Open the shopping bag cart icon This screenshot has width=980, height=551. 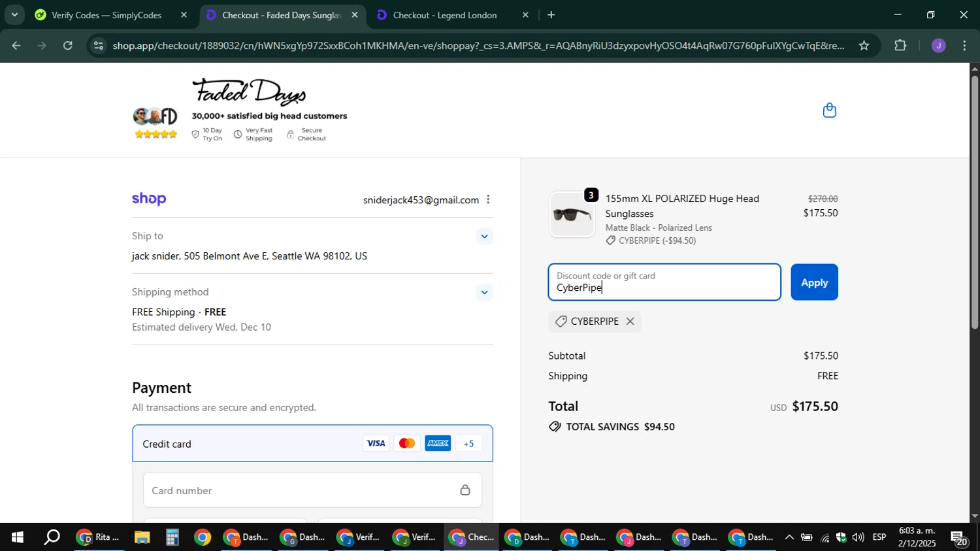tap(829, 110)
